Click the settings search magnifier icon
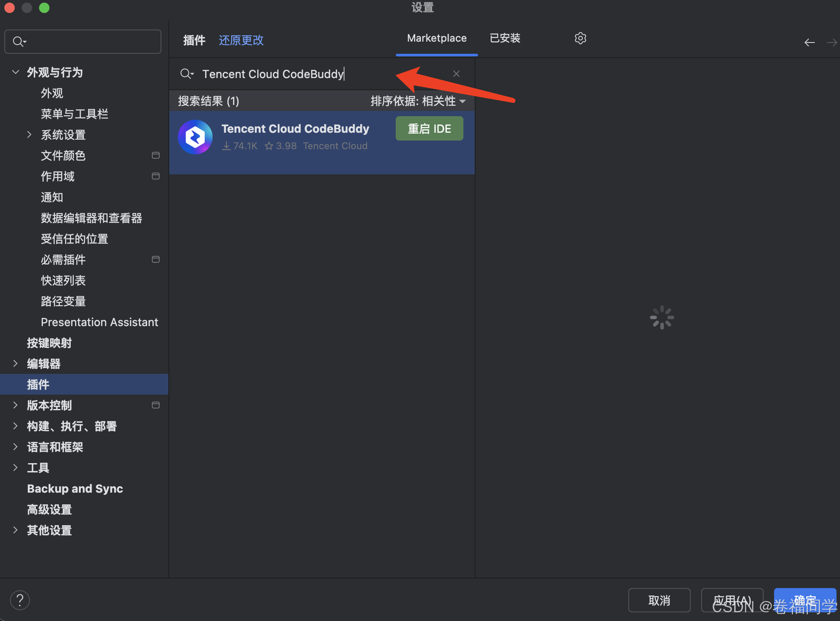Screen dimensions: 840x621 click(19, 42)
